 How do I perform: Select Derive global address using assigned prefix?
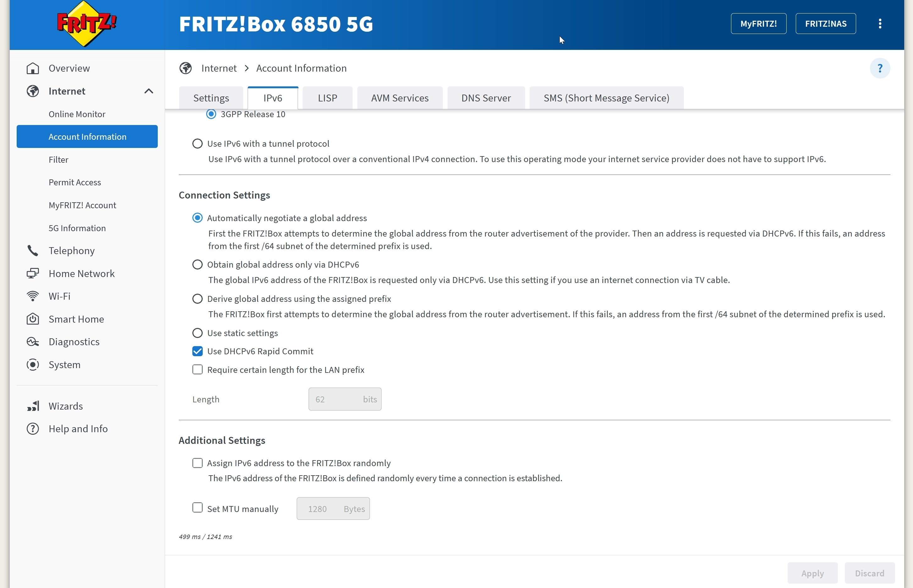point(197,299)
